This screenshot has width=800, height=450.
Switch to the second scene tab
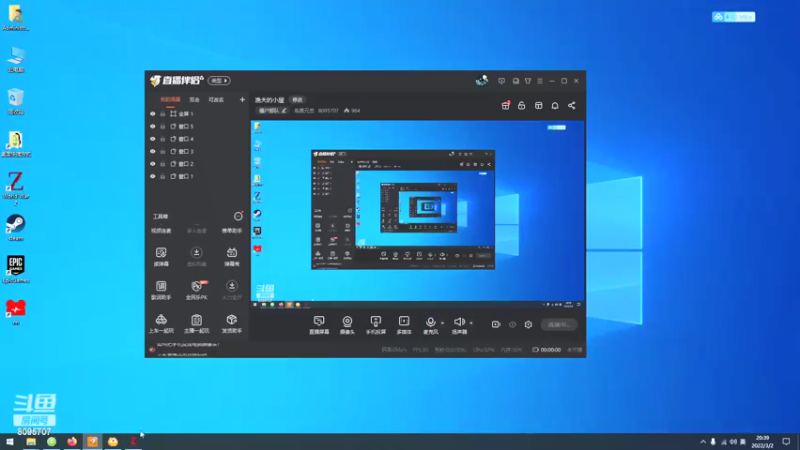(x=194, y=100)
